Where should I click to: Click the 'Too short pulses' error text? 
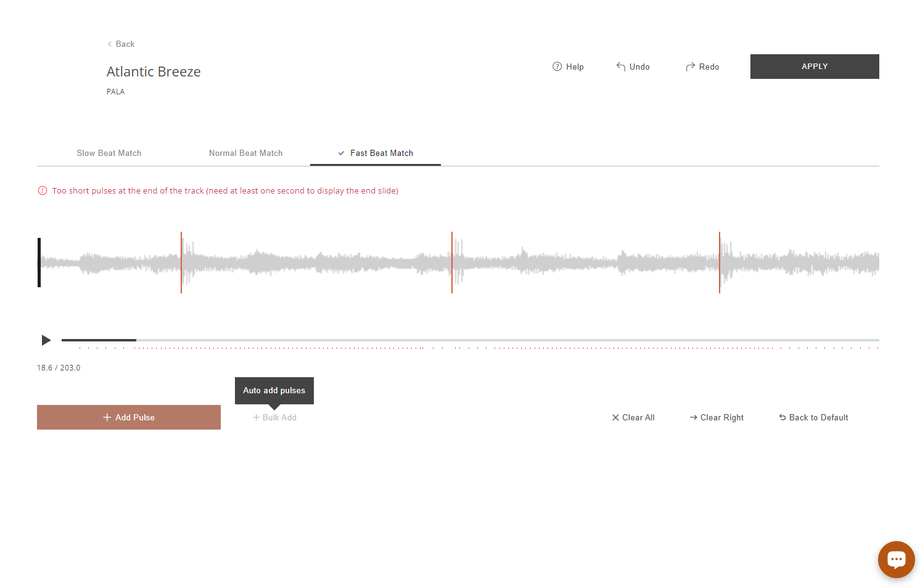225,190
